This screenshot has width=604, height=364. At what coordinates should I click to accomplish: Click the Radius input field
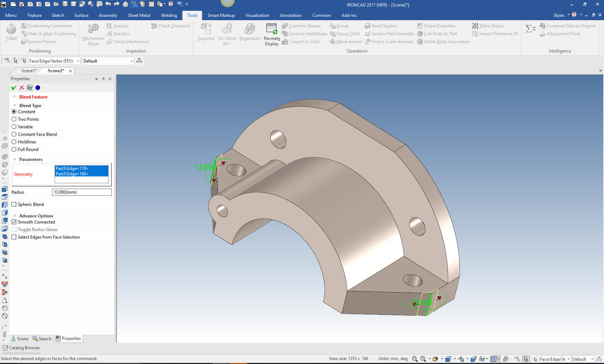coord(82,192)
